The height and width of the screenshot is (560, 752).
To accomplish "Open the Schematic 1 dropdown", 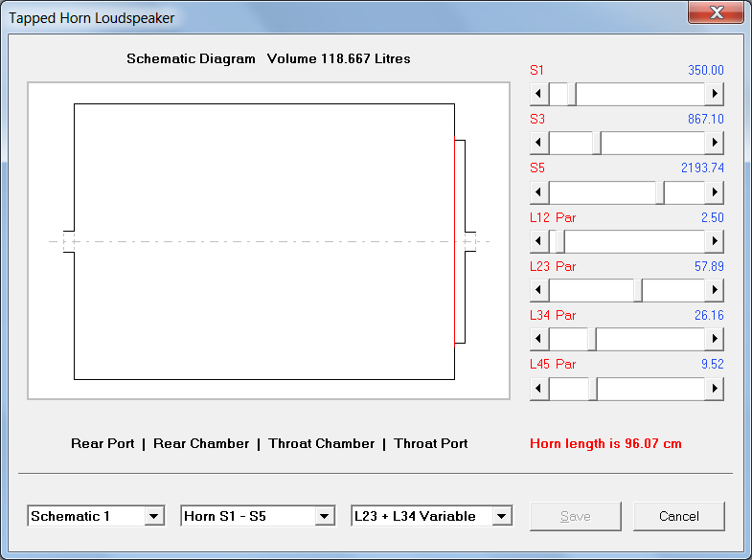I will pyautogui.click(x=154, y=516).
